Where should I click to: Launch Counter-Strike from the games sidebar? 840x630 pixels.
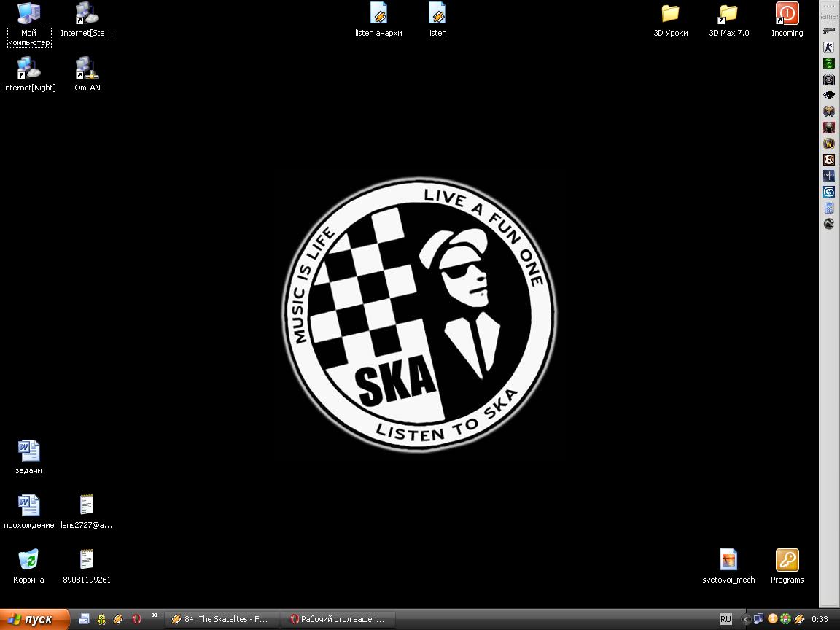pos(829,47)
